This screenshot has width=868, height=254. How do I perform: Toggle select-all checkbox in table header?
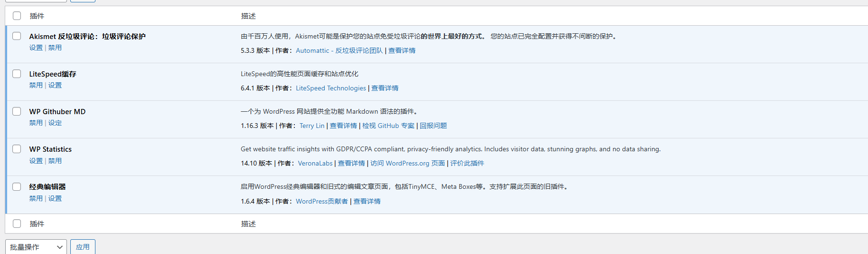pyautogui.click(x=17, y=16)
